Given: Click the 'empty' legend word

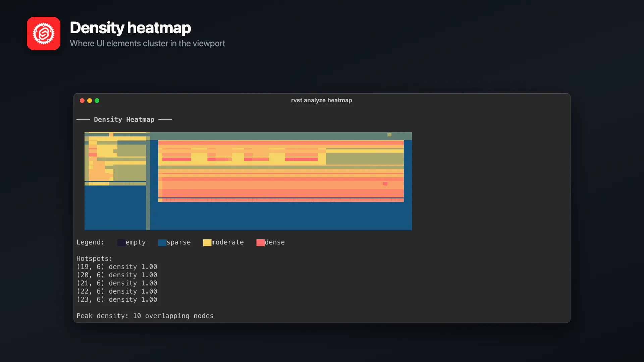Looking at the screenshot, I should pyautogui.click(x=136, y=242).
